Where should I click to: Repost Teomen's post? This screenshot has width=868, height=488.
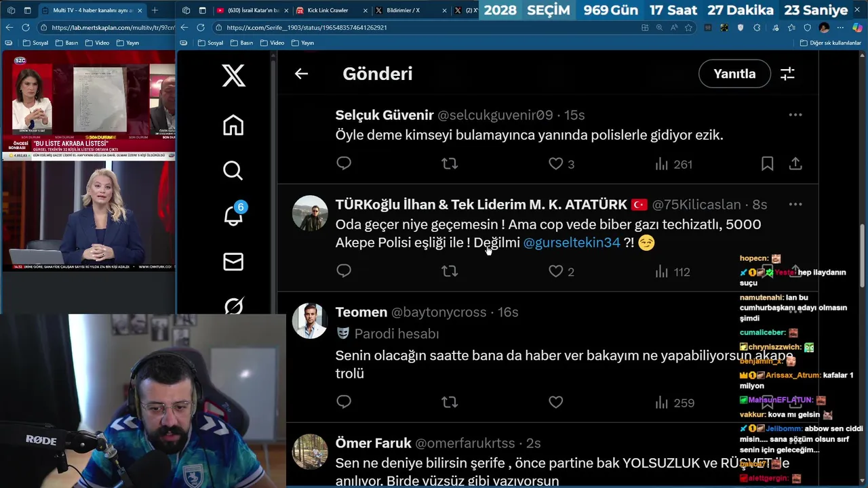point(450,402)
